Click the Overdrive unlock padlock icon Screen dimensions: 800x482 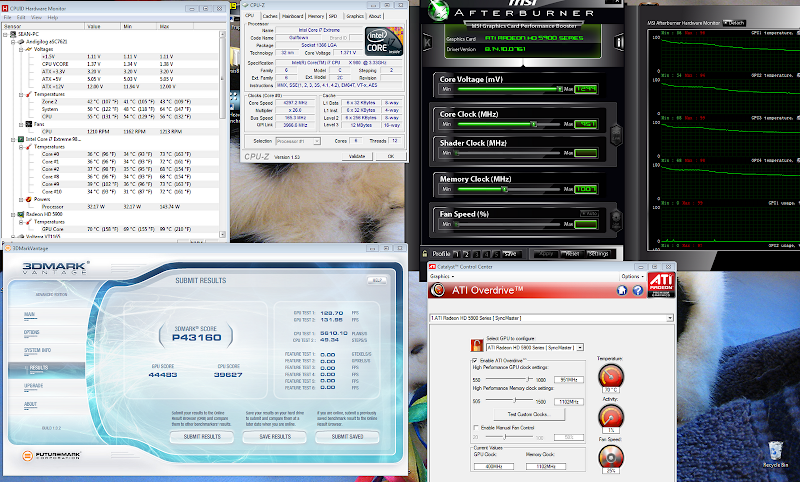tap(476, 345)
